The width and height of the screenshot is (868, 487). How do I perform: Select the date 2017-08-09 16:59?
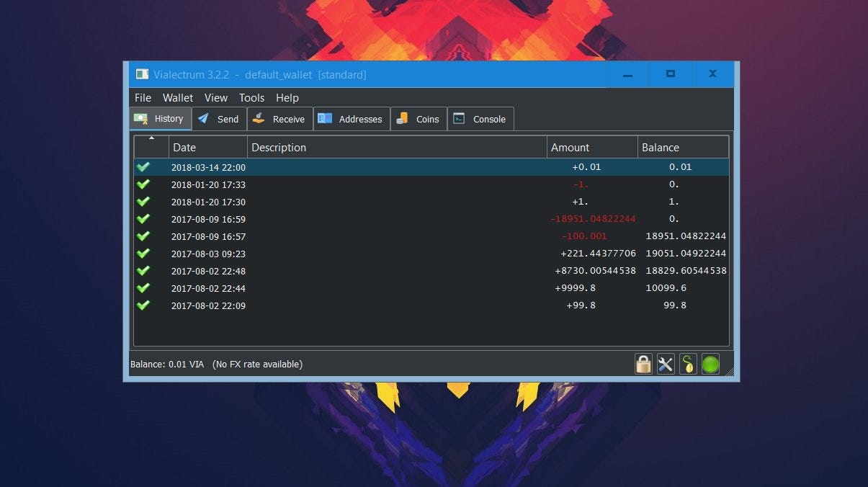(208, 219)
